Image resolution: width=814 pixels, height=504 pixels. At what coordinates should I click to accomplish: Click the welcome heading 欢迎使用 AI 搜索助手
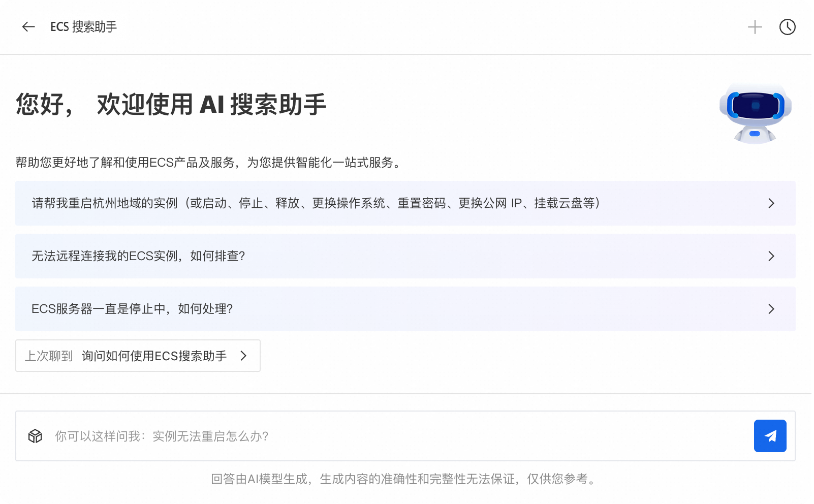coord(171,104)
